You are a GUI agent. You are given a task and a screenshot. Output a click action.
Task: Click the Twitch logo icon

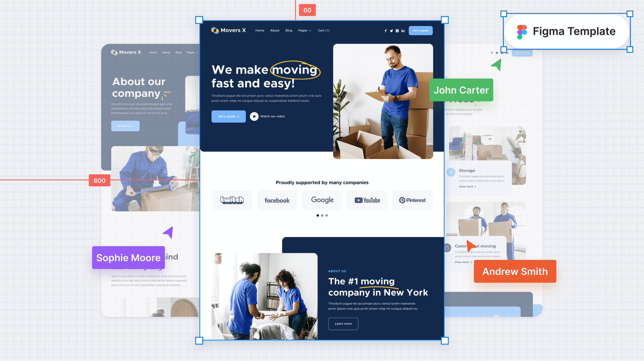pos(232,200)
